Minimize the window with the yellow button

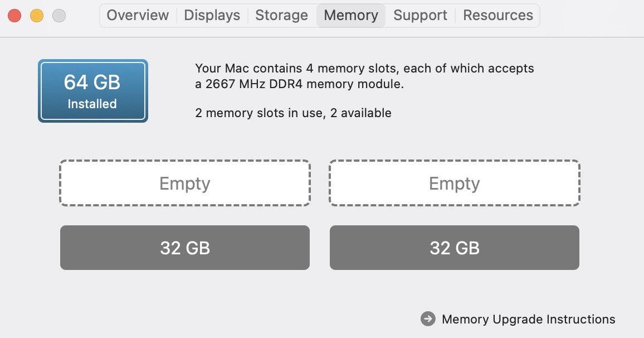pos(37,16)
